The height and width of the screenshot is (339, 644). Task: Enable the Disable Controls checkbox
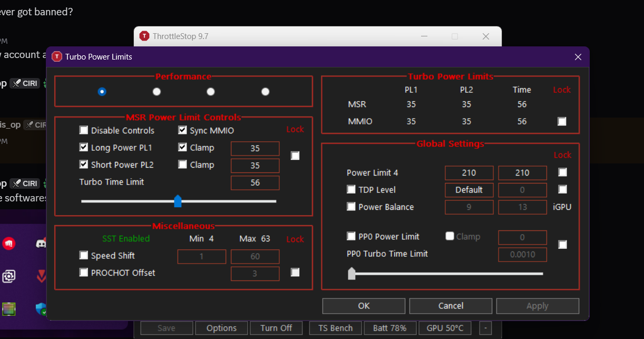pos(83,130)
